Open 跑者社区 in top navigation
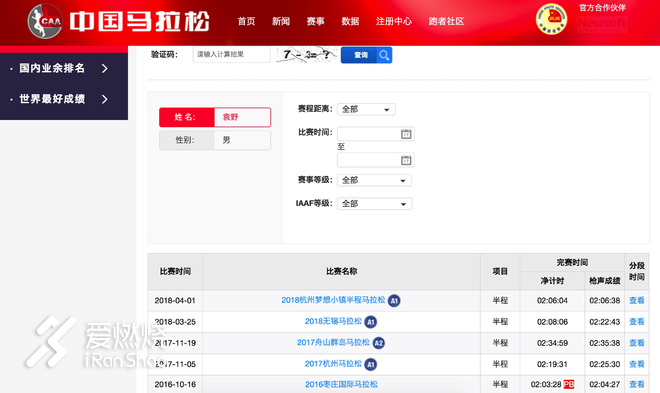 (446, 21)
